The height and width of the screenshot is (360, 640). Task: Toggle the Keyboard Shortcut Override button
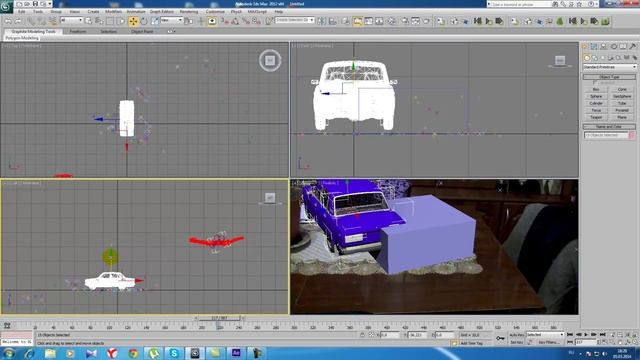point(212,21)
